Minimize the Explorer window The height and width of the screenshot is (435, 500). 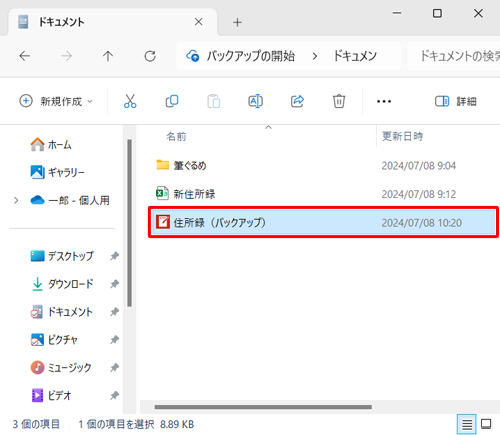[x=397, y=13]
